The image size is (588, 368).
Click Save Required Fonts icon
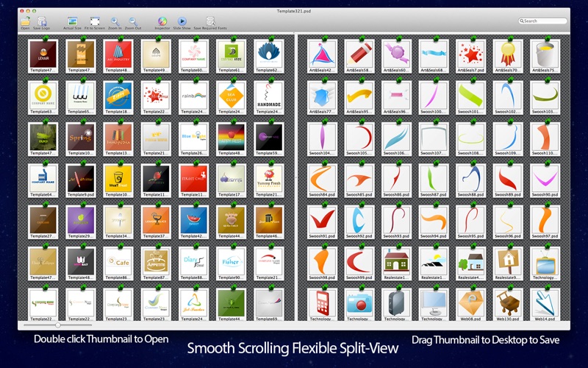pos(210,21)
